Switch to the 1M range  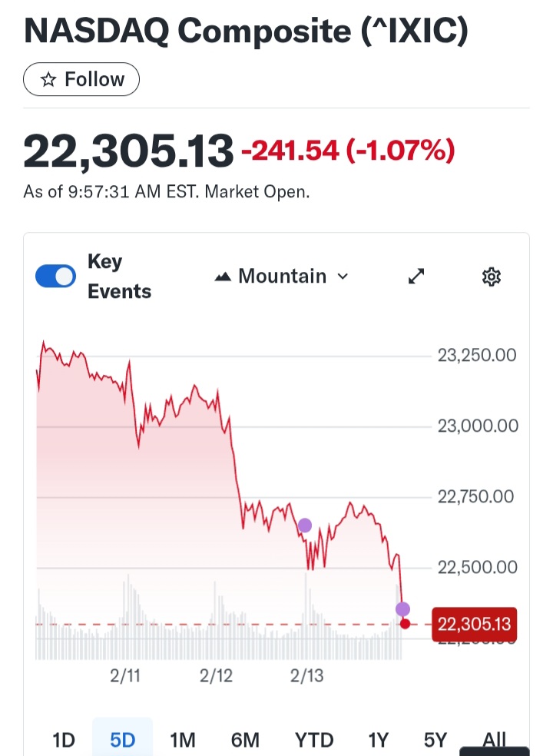[x=182, y=741]
